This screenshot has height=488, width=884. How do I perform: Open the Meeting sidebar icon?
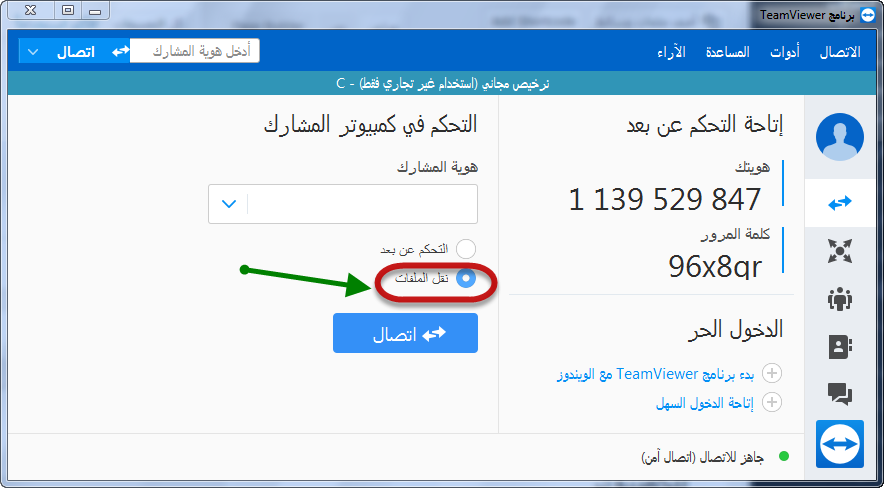click(839, 298)
